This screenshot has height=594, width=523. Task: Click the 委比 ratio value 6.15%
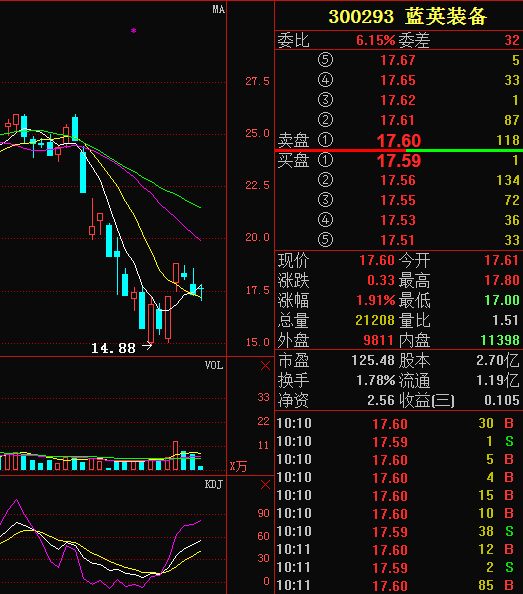click(x=375, y=40)
